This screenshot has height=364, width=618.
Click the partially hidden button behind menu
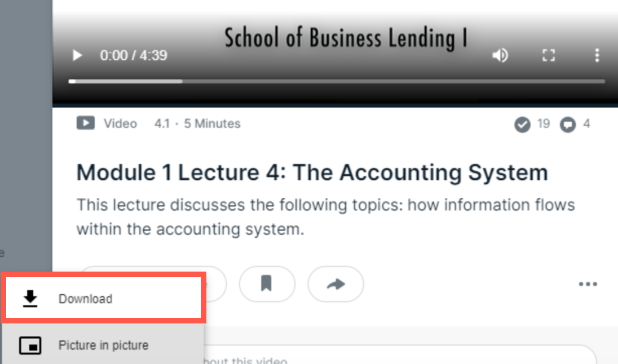pyautogui.click(x=215, y=283)
